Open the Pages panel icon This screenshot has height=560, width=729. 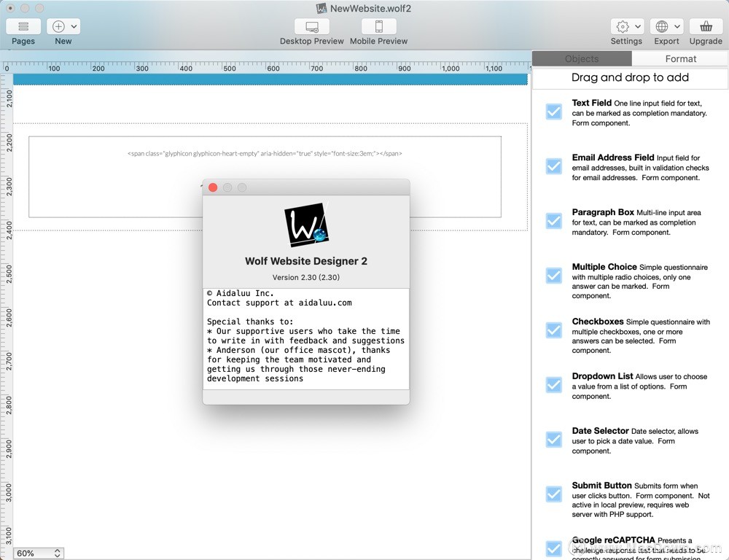(23, 26)
